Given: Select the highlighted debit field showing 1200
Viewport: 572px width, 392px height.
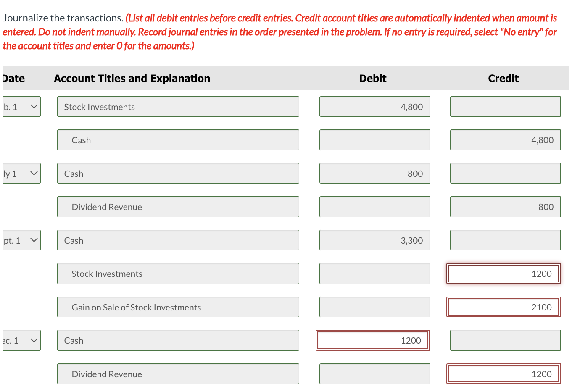Looking at the screenshot, I should 373,340.
